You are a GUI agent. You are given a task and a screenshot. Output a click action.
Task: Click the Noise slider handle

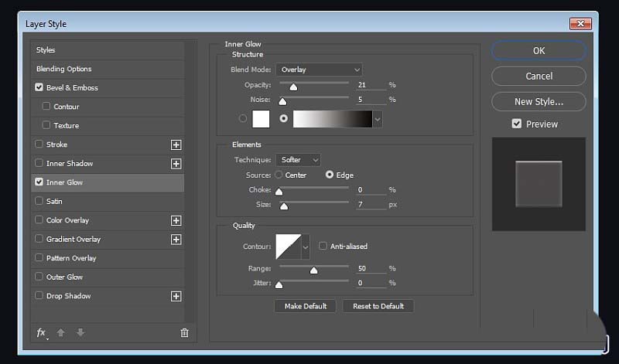(282, 102)
